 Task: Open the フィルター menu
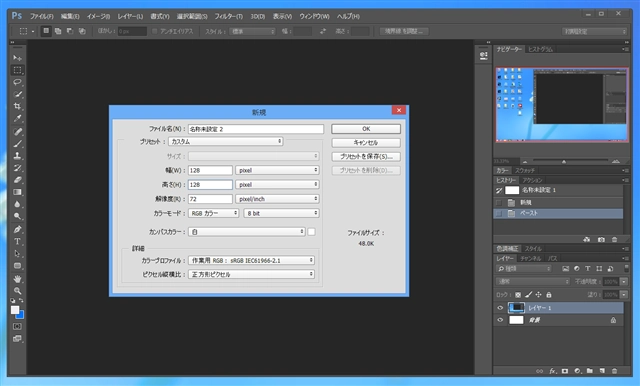[x=229, y=16]
